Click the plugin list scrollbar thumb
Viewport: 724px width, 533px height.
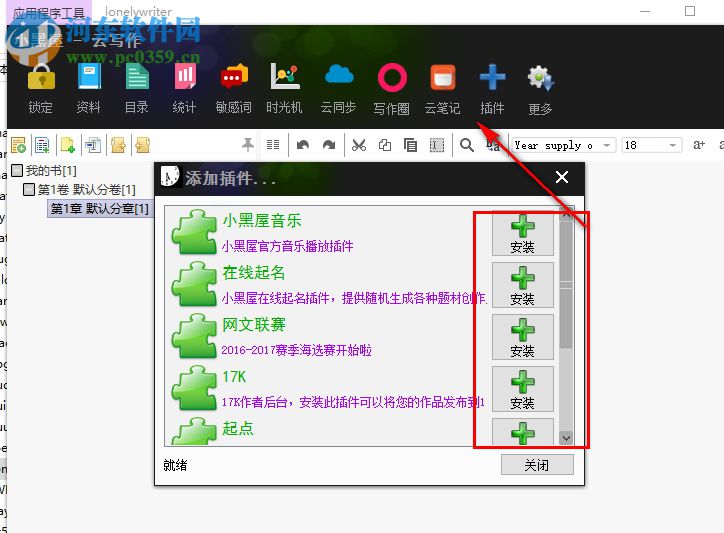(x=566, y=284)
